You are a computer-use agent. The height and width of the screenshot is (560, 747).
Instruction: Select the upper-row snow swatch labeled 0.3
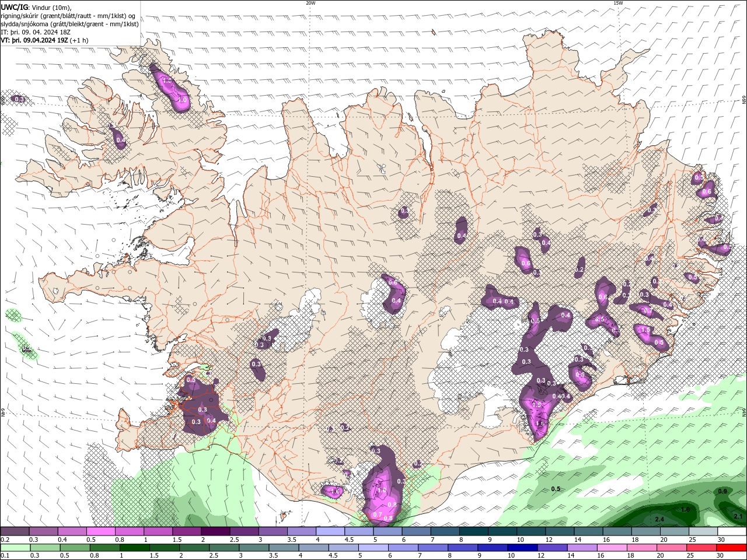click(x=43, y=531)
